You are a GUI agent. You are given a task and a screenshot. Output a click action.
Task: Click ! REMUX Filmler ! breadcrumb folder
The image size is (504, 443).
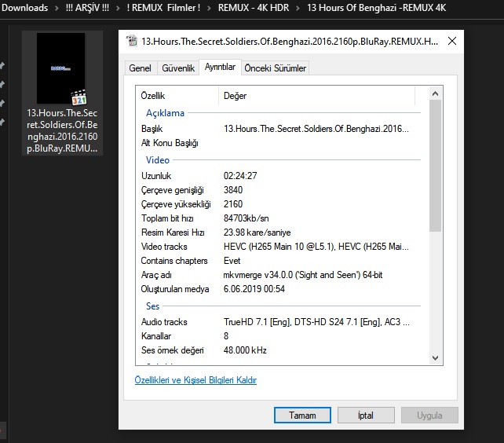[x=163, y=8]
